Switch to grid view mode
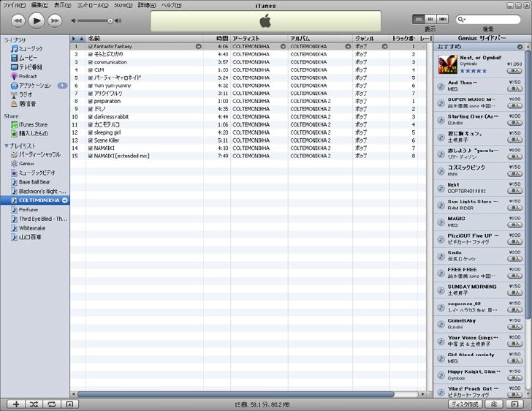Screen dimensions: 532x411 [430, 19]
